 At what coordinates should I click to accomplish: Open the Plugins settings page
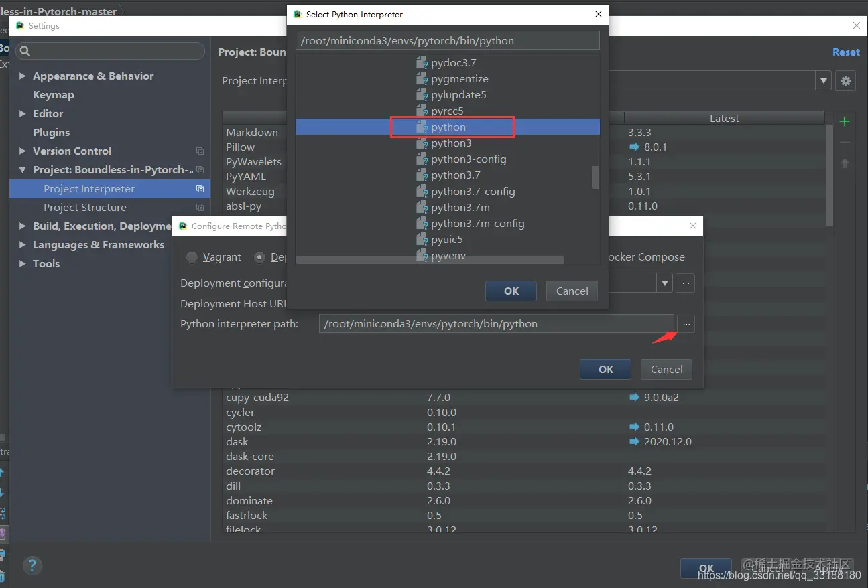(52, 133)
